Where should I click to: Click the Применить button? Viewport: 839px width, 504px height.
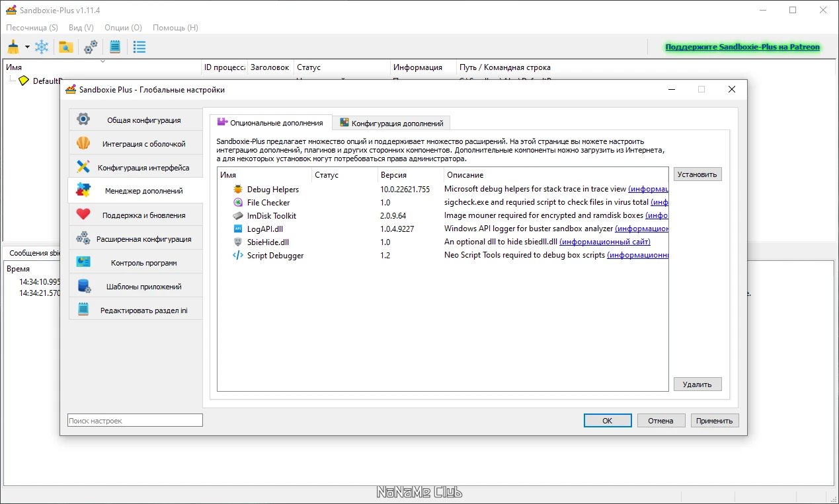click(x=715, y=420)
